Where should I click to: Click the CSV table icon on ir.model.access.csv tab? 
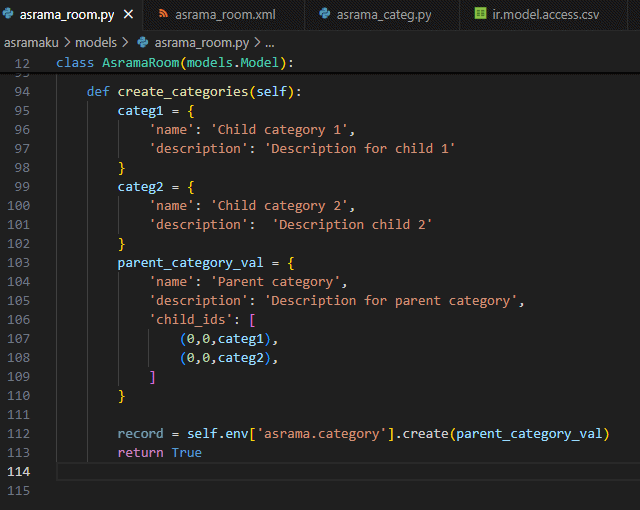tap(480, 13)
